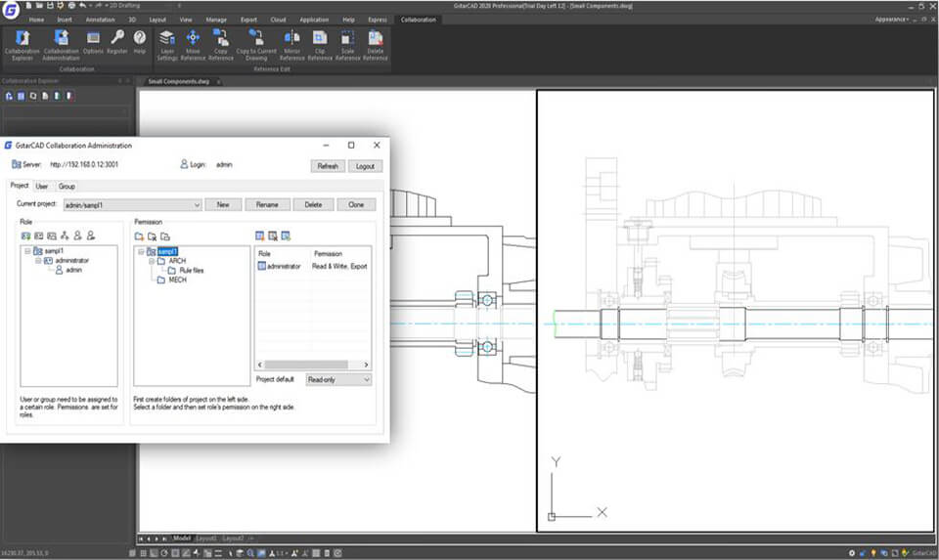
Task: Open Project default Read-only dropdown
Action: pos(338,380)
